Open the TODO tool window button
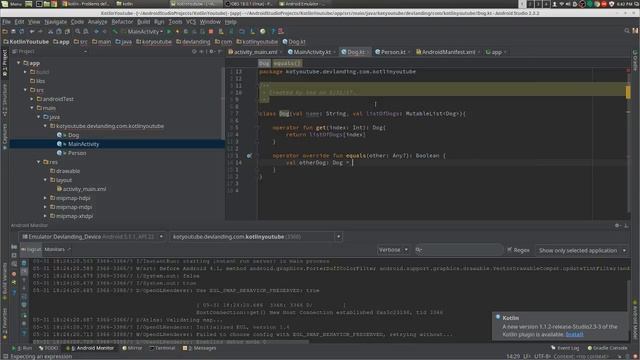The image size is (640, 360). pyautogui.click(x=49, y=348)
